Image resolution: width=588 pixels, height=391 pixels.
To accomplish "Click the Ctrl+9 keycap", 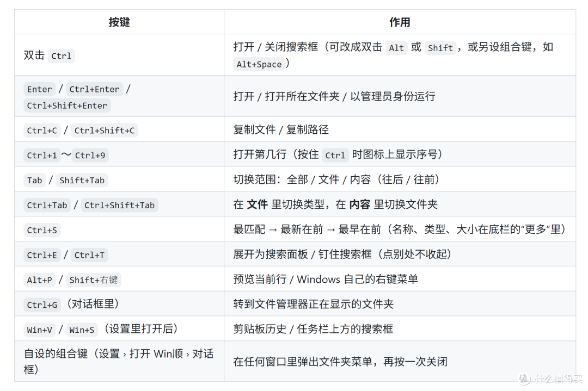I will 90,155.
